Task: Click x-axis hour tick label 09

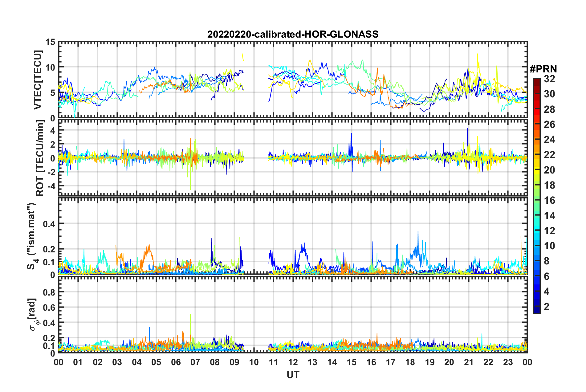Action: coord(234,362)
